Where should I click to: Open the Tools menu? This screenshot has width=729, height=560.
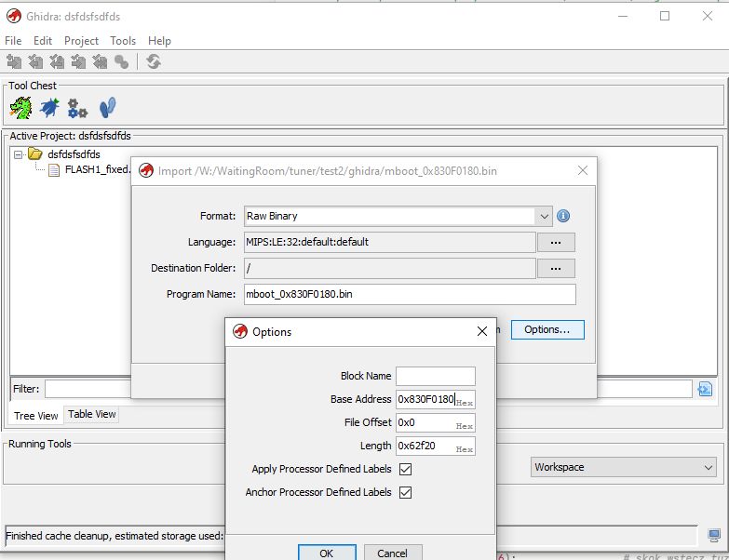coord(123,41)
